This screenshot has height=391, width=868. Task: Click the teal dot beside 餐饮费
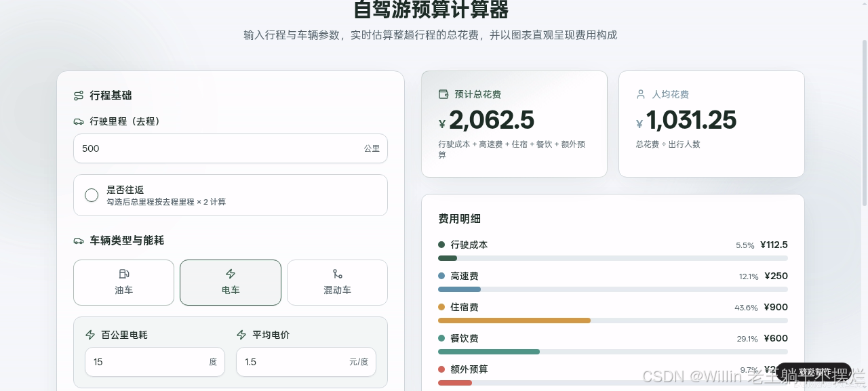click(441, 338)
